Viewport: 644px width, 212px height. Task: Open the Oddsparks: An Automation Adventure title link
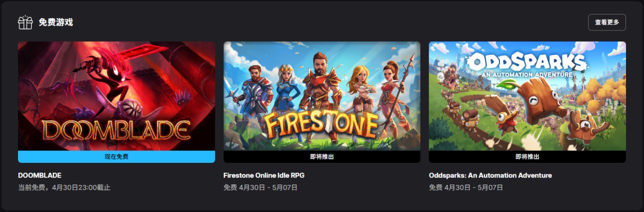tap(490, 175)
